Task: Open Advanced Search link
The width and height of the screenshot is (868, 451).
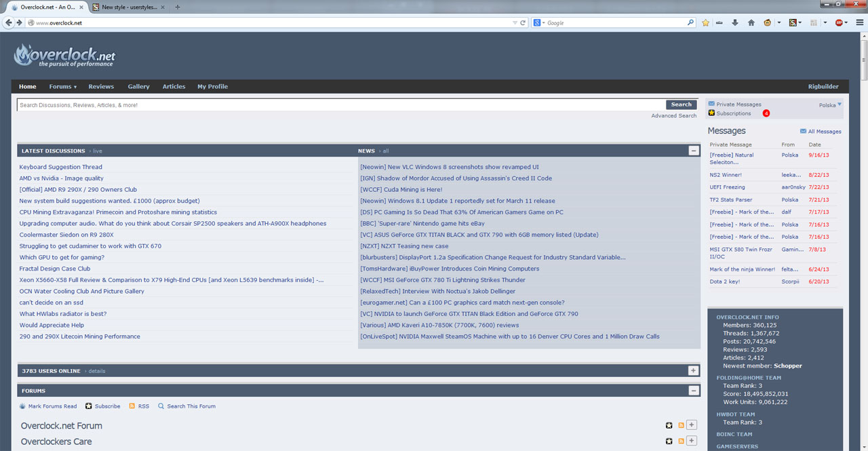Action: pyautogui.click(x=673, y=116)
